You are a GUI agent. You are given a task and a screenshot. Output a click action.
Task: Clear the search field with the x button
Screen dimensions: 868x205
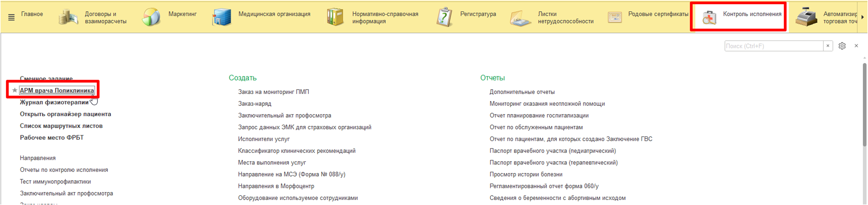pos(828,46)
